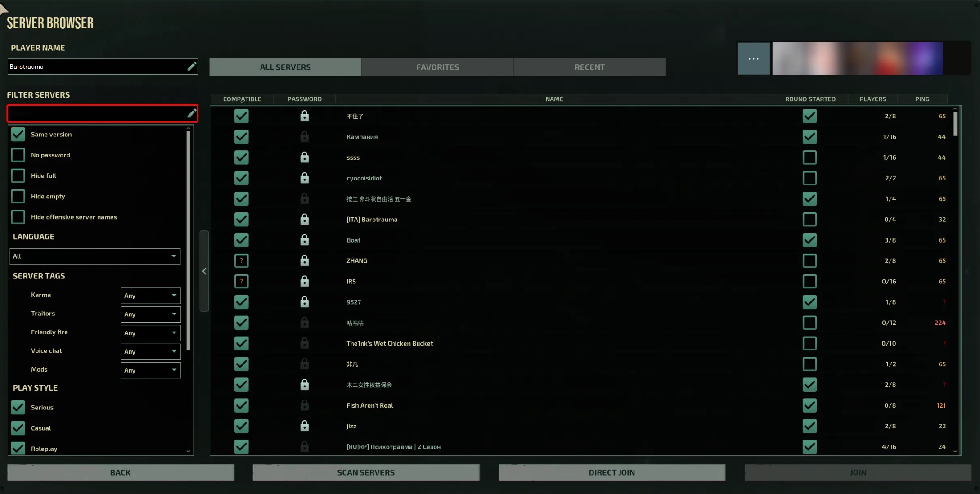Switch to the Recent tab
The width and height of the screenshot is (980, 494).
tap(589, 67)
